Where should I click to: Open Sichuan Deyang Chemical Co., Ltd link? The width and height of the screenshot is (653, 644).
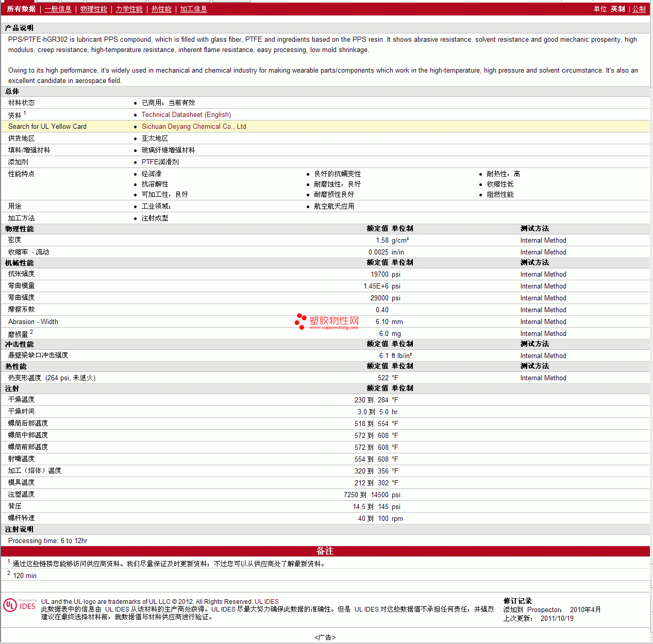(x=194, y=127)
